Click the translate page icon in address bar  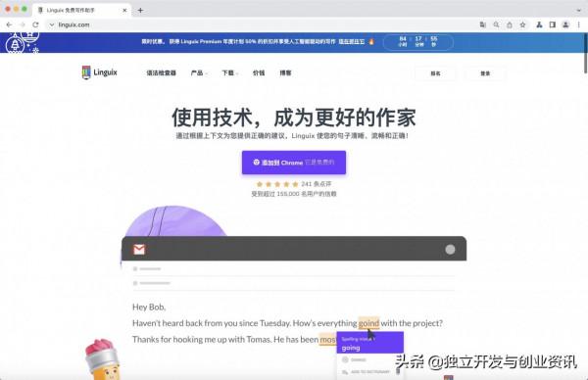[x=483, y=24]
